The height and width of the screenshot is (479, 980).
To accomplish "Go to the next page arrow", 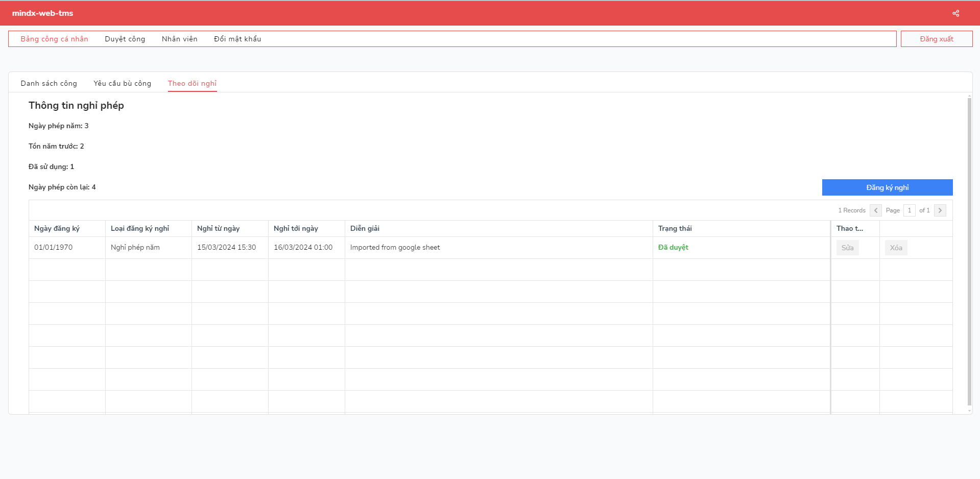I will pos(940,210).
